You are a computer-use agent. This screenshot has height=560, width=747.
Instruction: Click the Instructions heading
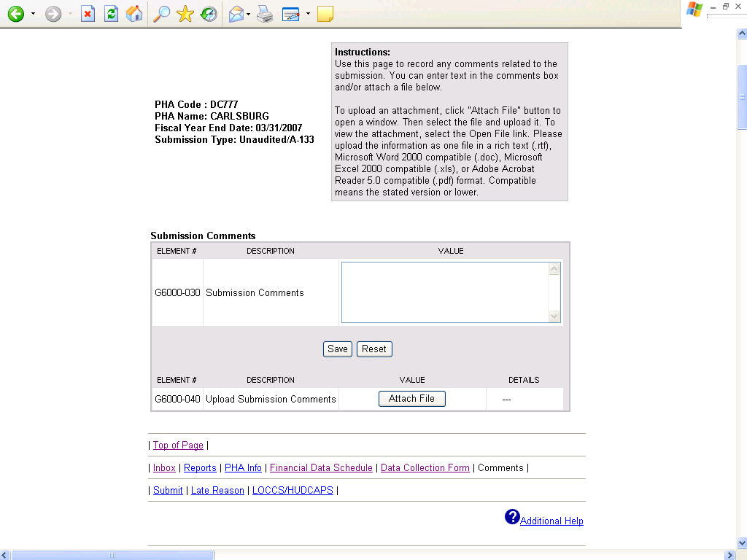[x=362, y=52]
